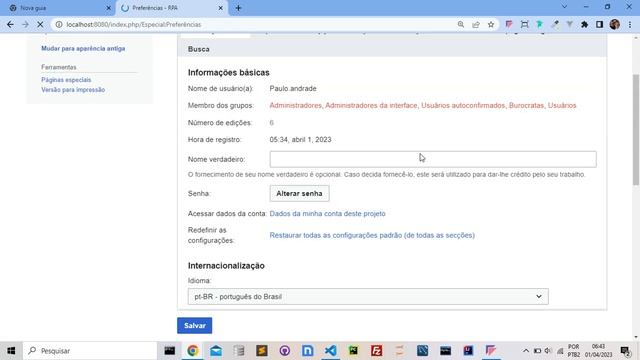Image resolution: width=640 pixels, height=360 pixels.
Task: Expand the Idioma language dropdown
Action: click(368, 296)
